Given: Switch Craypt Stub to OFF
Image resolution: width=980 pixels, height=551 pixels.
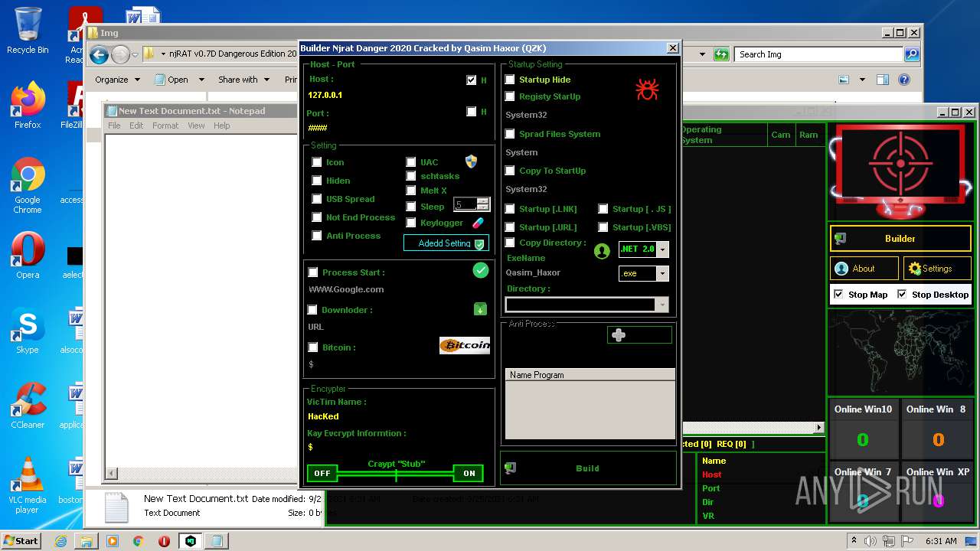Looking at the screenshot, I should [x=322, y=473].
